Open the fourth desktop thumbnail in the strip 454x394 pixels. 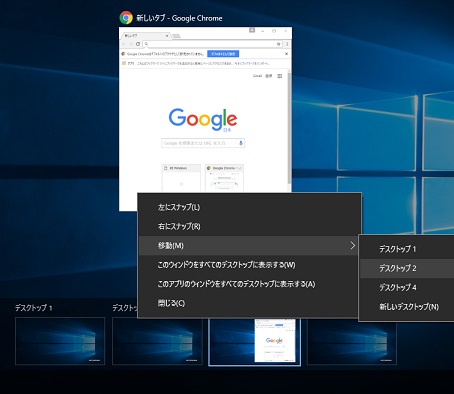pyautogui.click(x=352, y=341)
